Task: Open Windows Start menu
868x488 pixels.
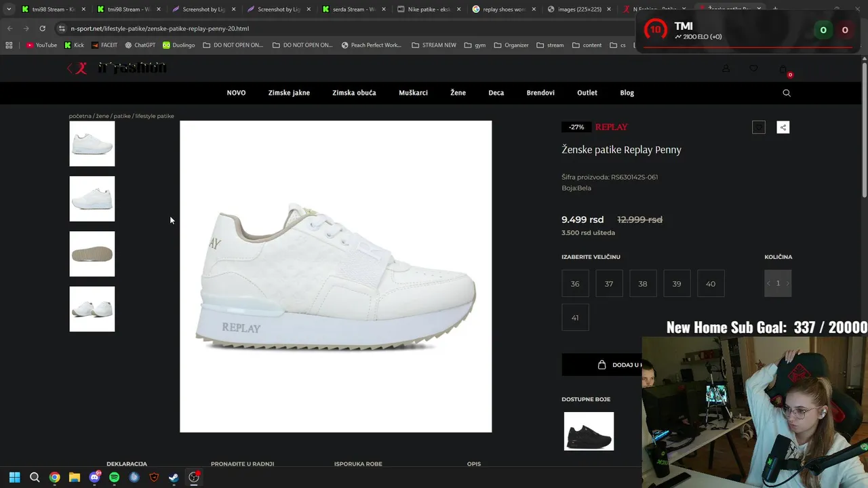Action: [x=14, y=477]
